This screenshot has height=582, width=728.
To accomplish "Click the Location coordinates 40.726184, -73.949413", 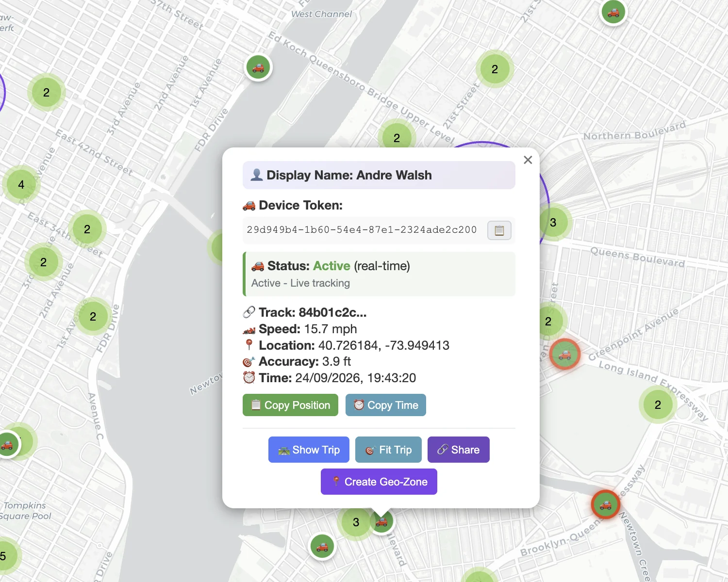I will [384, 345].
